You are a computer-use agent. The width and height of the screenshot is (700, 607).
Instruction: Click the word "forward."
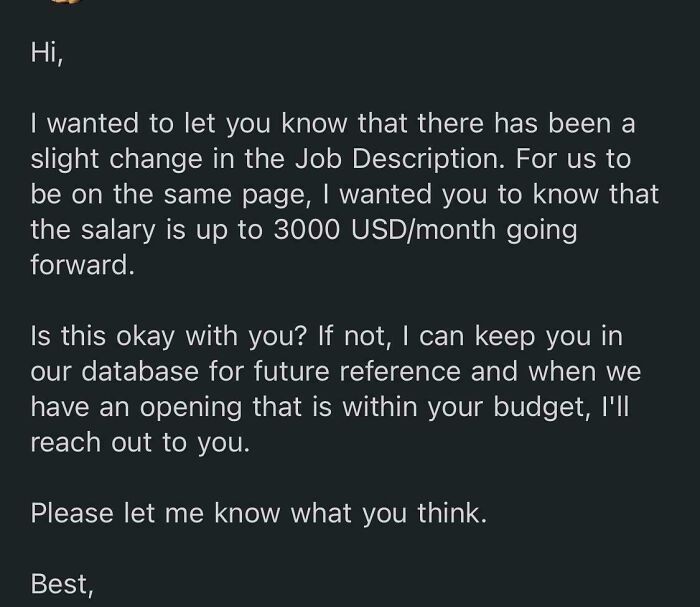point(82,265)
